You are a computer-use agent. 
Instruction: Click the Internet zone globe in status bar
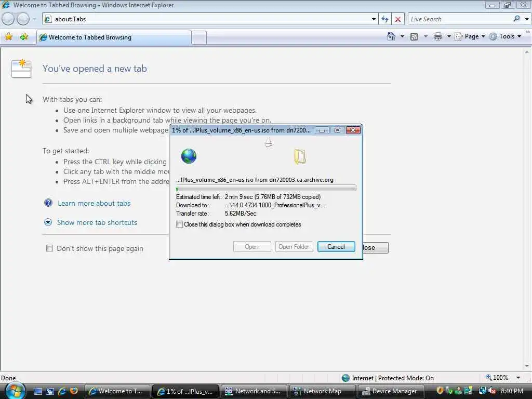click(345, 378)
